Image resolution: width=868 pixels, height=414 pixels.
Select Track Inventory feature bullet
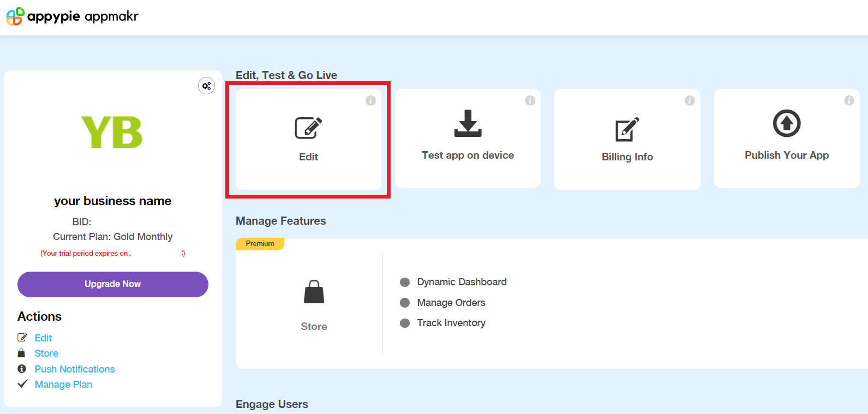click(x=405, y=323)
